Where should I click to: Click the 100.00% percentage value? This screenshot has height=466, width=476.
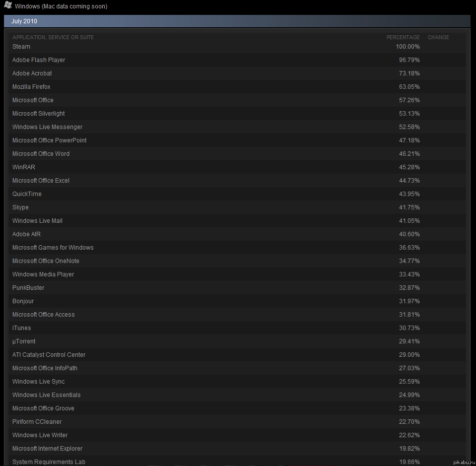tap(408, 47)
